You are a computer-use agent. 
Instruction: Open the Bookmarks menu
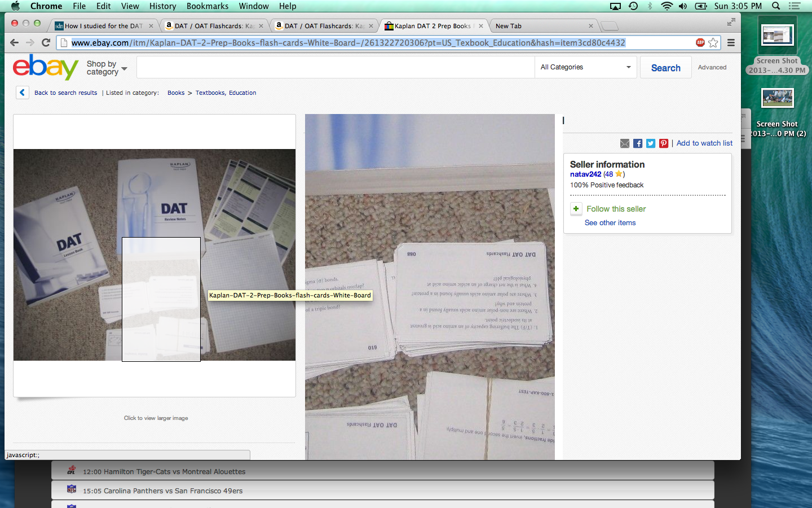(x=208, y=6)
